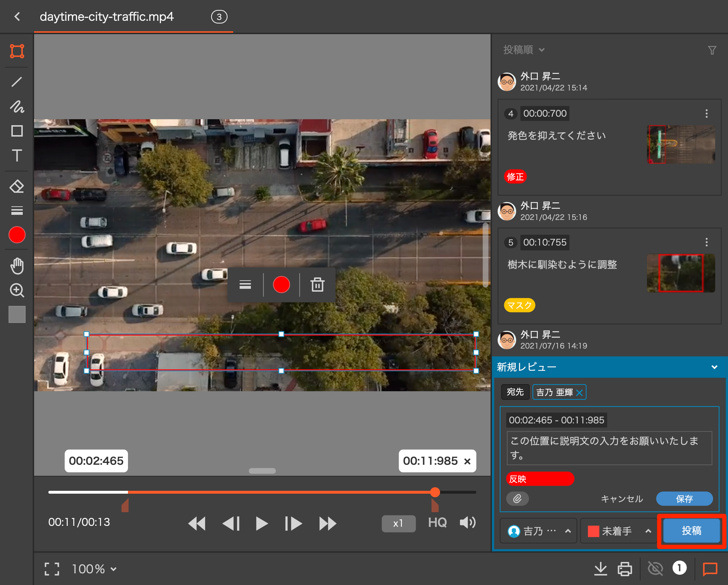Toggle annotation visibility eye icon
Image resolution: width=728 pixels, height=585 pixels.
tap(655, 569)
